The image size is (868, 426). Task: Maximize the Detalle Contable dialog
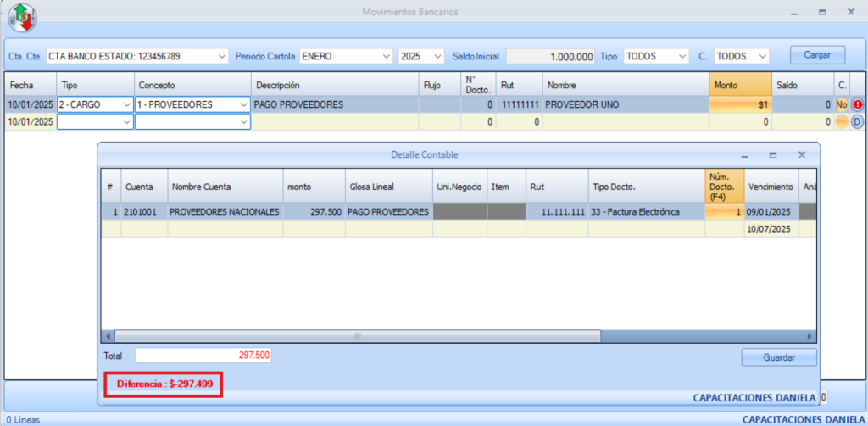(x=773, y=155)
